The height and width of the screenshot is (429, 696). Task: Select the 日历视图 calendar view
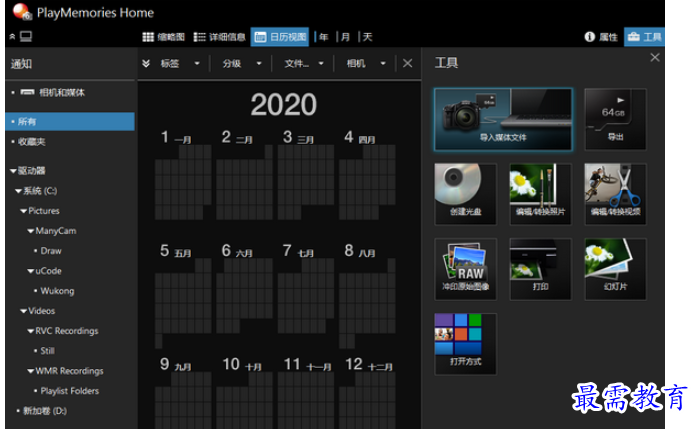click(x=280, y=37)
